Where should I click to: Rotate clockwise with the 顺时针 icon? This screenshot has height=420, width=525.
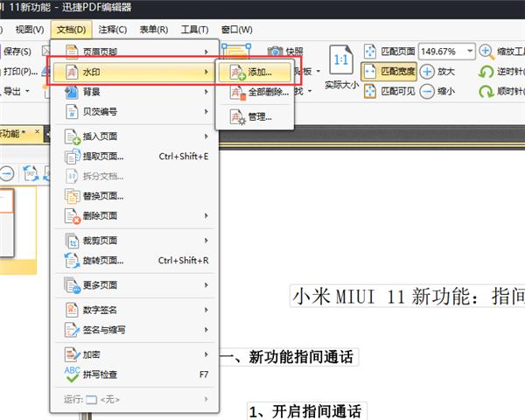point(486,91)
